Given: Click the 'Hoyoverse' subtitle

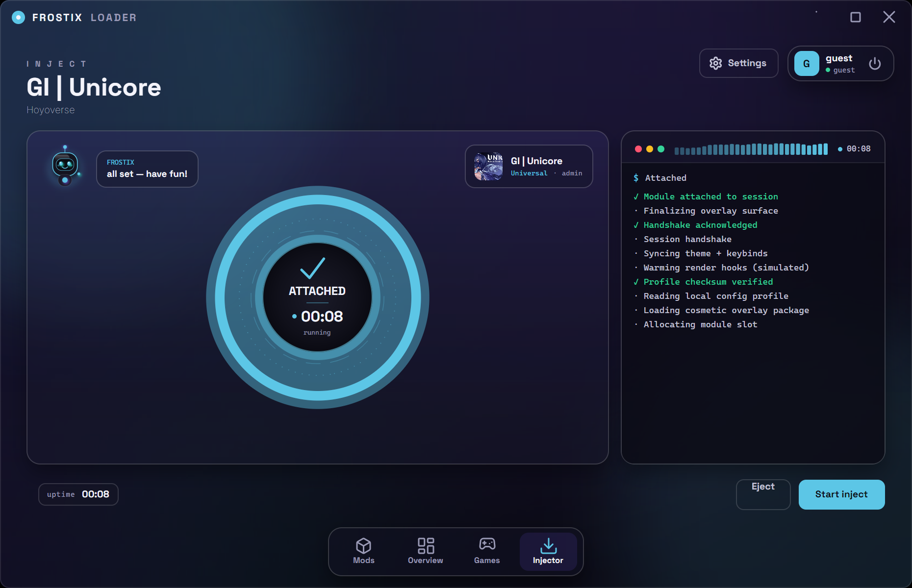Looking at the screenshot, I should coord(51,110).
